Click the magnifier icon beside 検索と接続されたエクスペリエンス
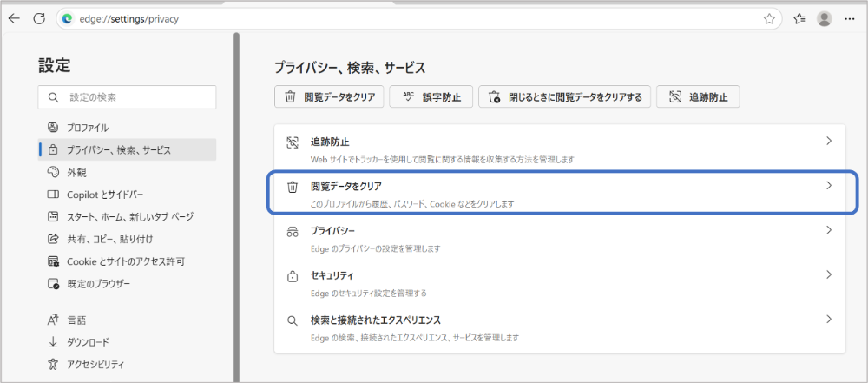This screenshot has height=383, width=868. click(293, 321)
